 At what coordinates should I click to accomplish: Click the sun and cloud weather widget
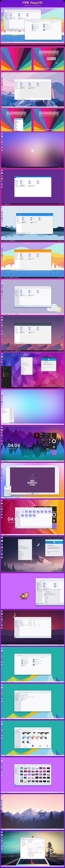coord(55,308)
